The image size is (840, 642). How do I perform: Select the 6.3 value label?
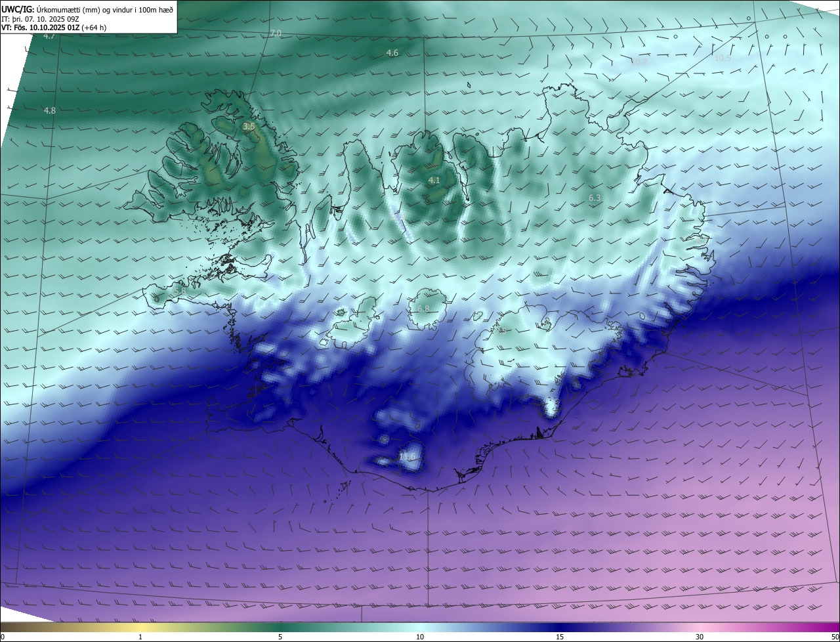[x=595, y=198]
